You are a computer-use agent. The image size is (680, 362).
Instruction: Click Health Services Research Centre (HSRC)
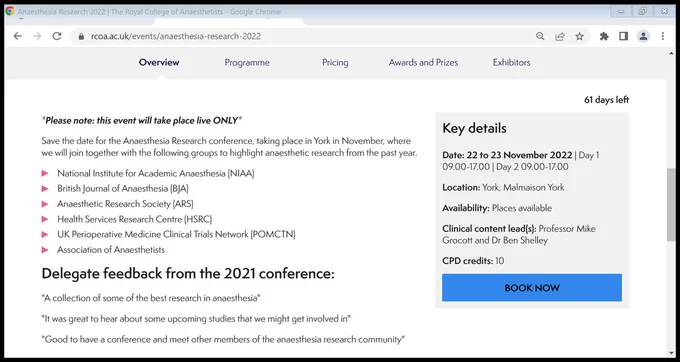click(x=134, y=219)
